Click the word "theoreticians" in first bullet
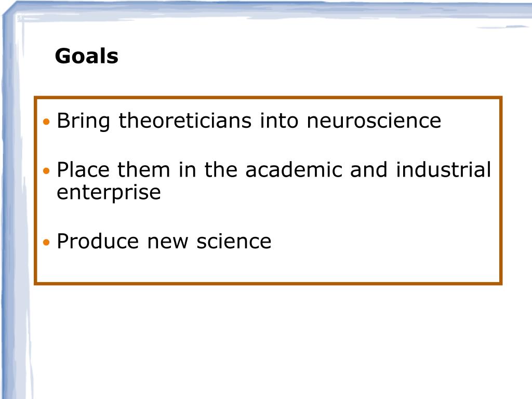 click(x=185, y=121)
